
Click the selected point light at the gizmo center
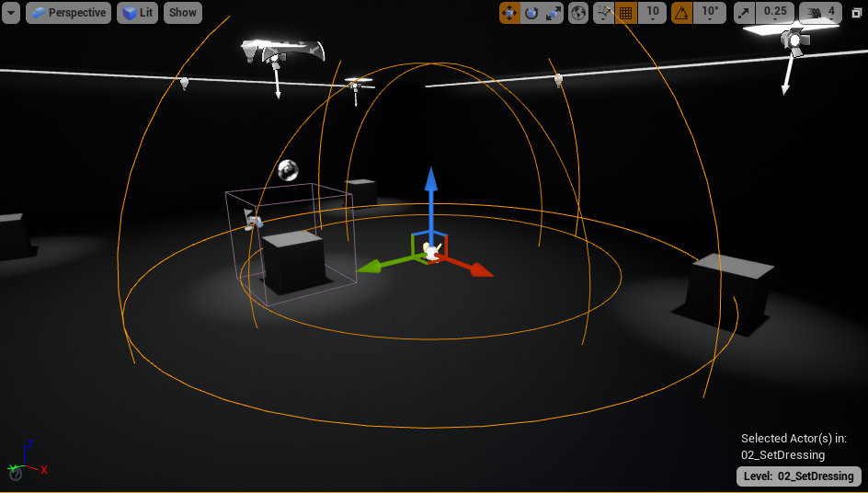[x=432, y=252]
